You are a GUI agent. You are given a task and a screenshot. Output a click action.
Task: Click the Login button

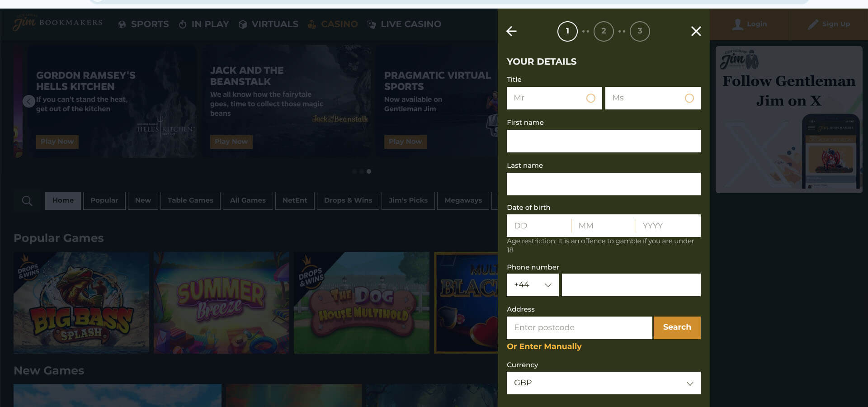749,24
